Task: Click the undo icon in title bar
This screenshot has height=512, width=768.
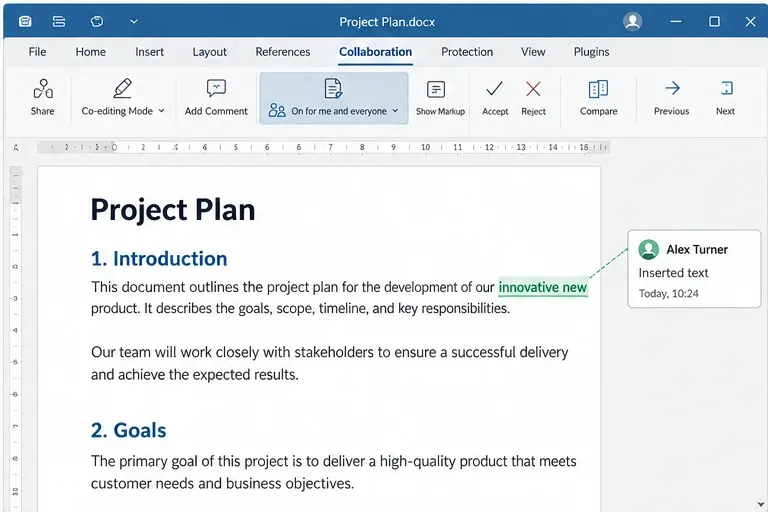Action: click(x=97, y=22)
